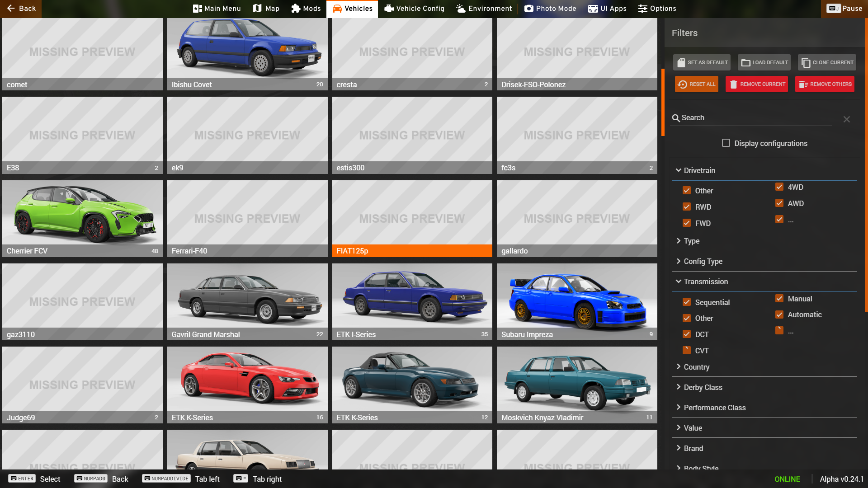Viewport: 868px width, 488px height.
Task: Click the Numpad0 key icon beside Back
Action: 91,479
